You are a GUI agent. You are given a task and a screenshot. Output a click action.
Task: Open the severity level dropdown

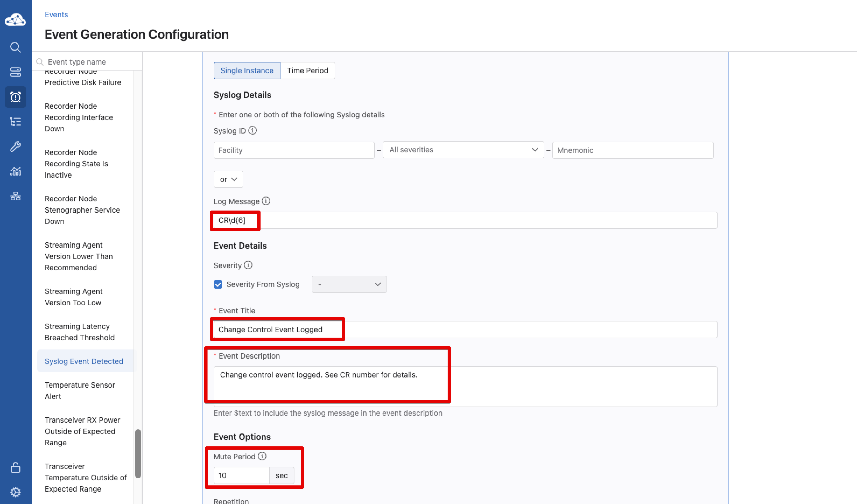(349, 284)
